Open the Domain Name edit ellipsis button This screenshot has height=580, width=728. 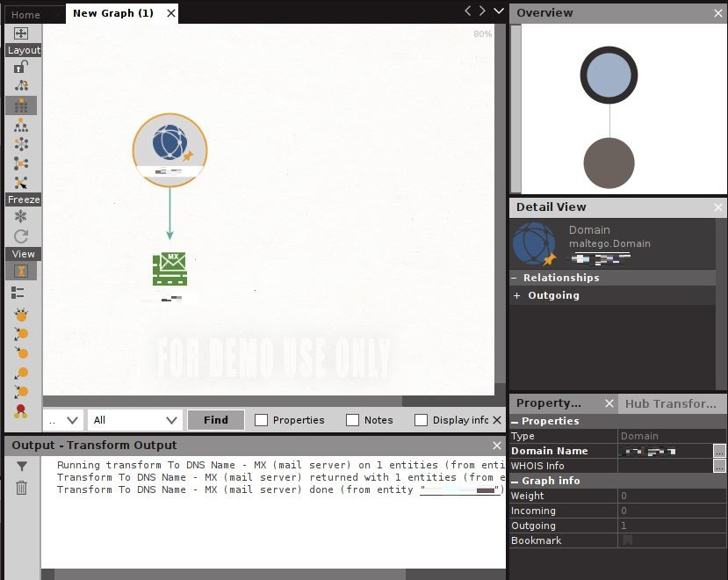click(x=718, y=451)
